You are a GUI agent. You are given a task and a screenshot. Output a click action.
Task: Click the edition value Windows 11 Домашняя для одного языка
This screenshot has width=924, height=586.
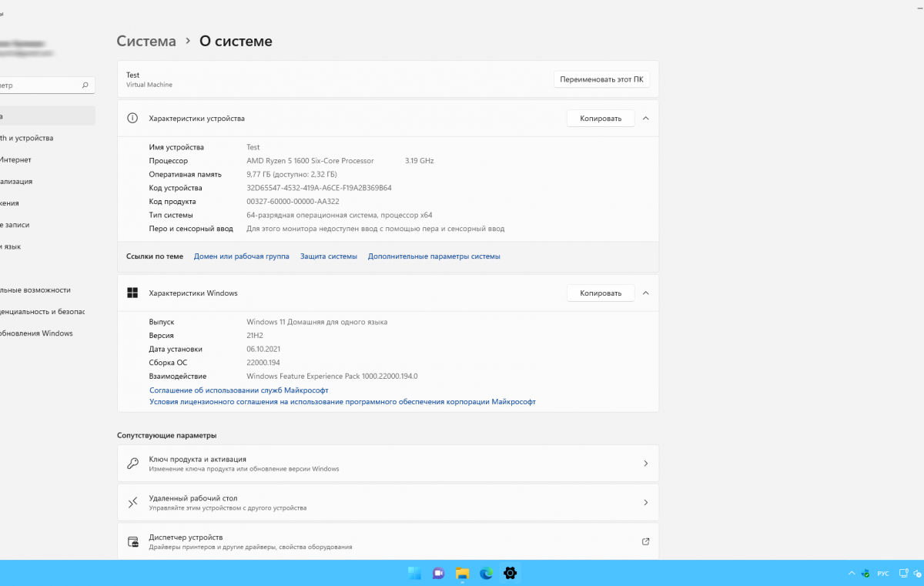[x=317, y=322]
